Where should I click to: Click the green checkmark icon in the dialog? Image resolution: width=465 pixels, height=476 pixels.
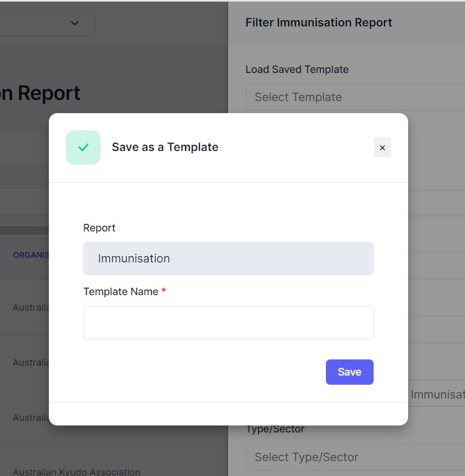(x=83, y=148)
